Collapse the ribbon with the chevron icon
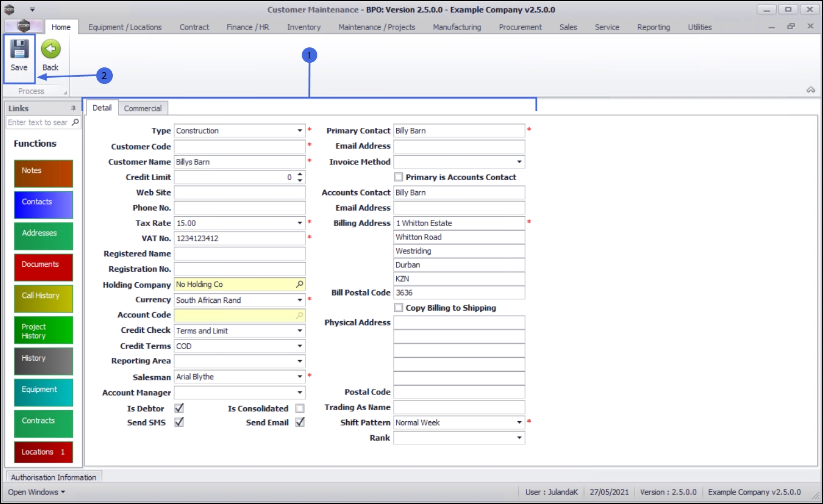The height and width of the screenshot is (504, 823). pyautogui.click(x=811, y=90)
